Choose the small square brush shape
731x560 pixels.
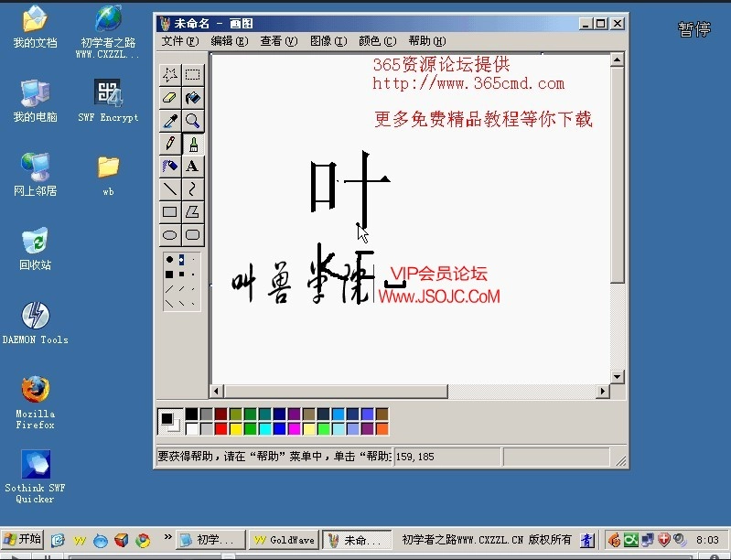pos(193,275)
